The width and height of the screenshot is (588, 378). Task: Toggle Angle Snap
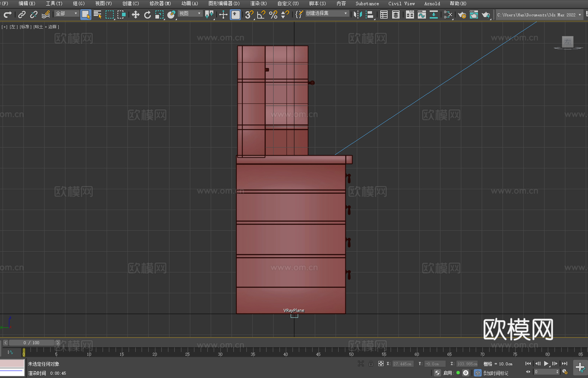[x=261, y=14]
